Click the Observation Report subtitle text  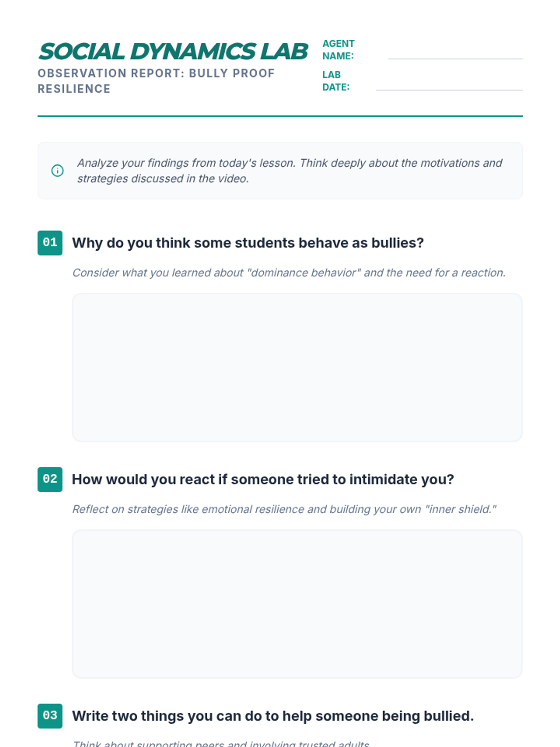[x=156, y=81]
